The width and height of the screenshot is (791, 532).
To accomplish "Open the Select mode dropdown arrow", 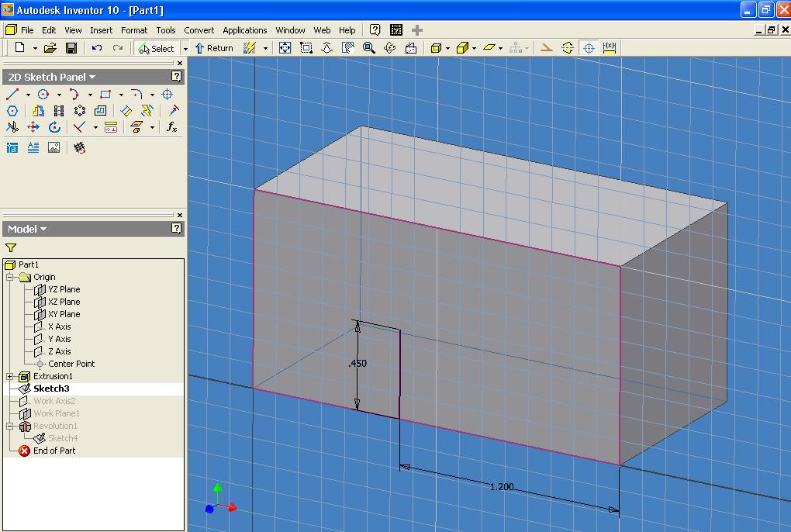I will point(185,48).
